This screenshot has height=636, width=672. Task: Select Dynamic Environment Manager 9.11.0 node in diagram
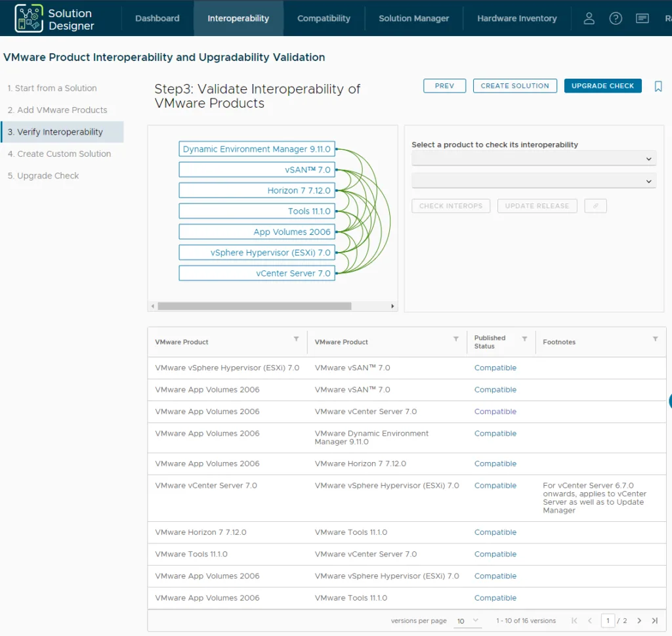[x=257, y=149]
